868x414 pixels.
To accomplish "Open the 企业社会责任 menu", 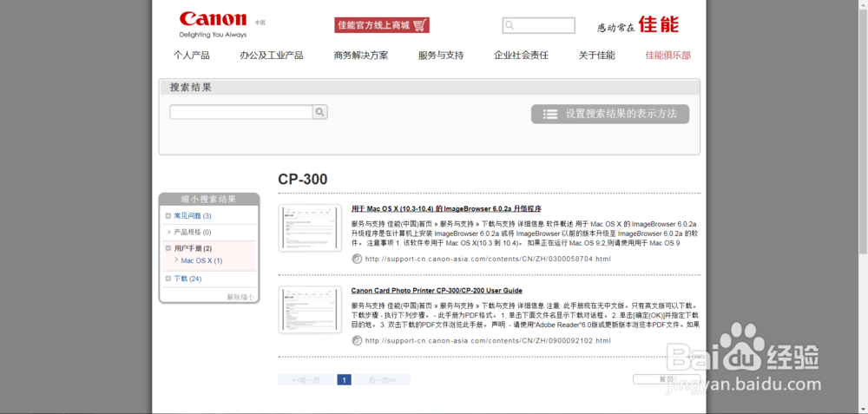I will [x=522, y=56].
